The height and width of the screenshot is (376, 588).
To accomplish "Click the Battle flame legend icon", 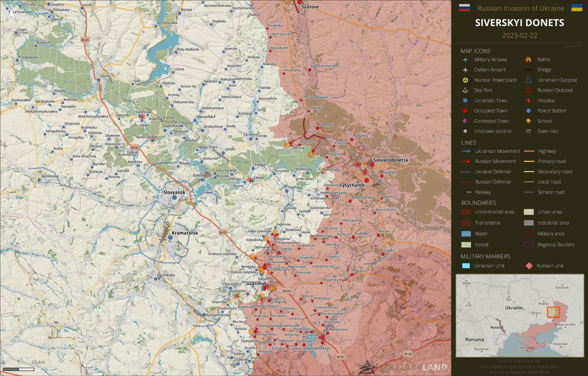I will click(528, 59).
